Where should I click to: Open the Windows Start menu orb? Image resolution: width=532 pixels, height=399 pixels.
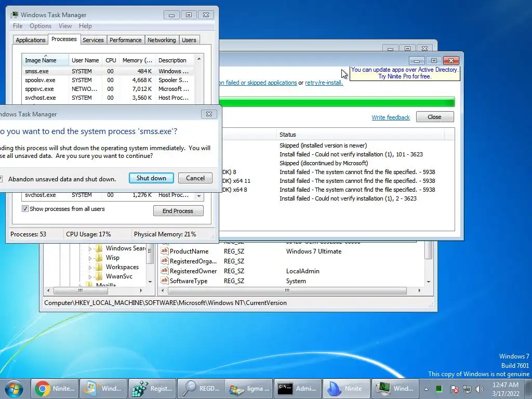pyautogui.click(x=14, y=389)
